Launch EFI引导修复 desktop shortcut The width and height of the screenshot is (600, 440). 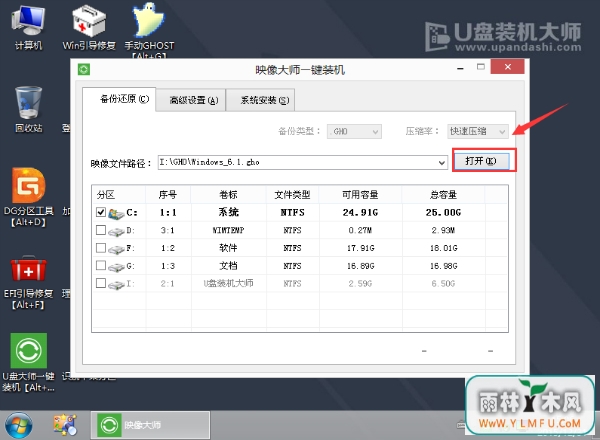[x=29, y=282]
